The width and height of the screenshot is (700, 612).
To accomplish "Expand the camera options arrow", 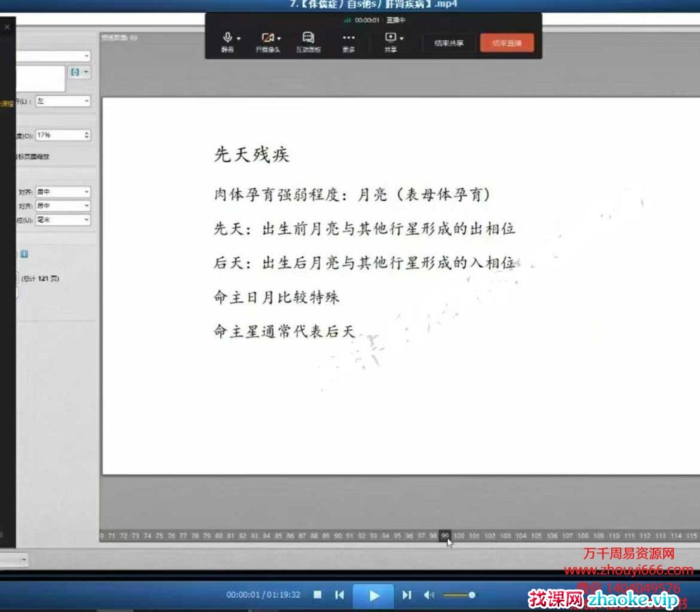I will tap(279, 39).
